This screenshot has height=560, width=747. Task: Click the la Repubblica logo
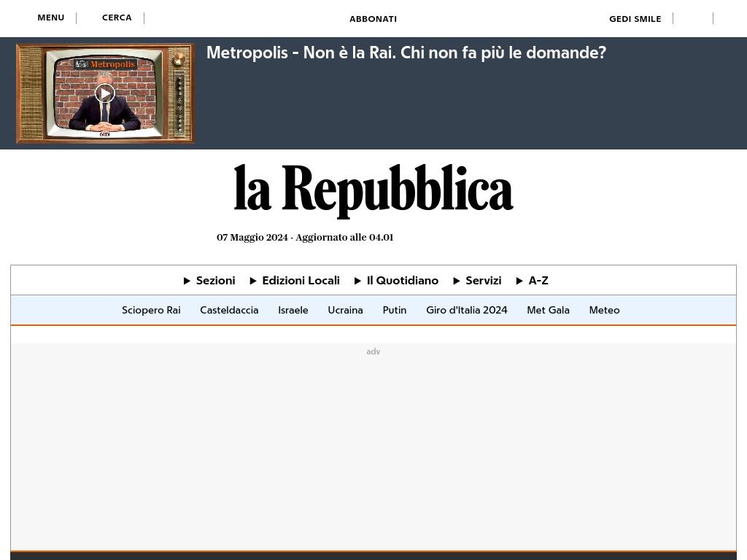click(x=373, y=190)
